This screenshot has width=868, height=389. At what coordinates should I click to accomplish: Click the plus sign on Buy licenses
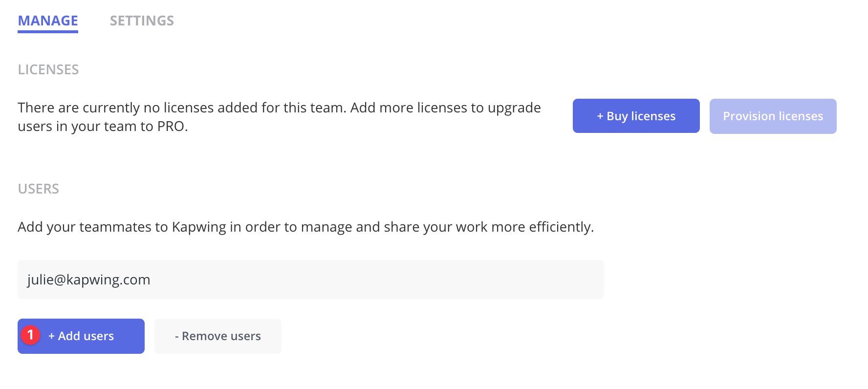point(600,116)
